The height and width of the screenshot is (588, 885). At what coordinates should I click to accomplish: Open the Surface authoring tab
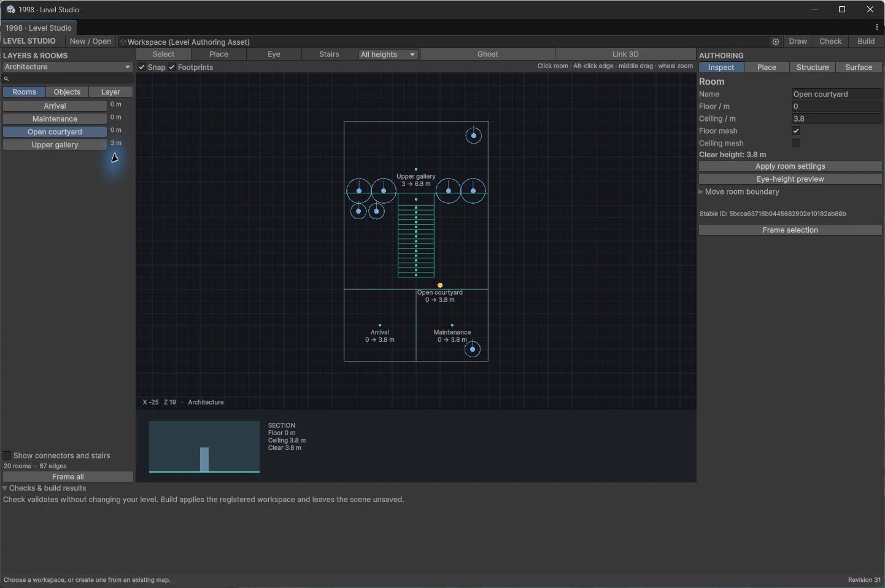click(x=859, y=68)
